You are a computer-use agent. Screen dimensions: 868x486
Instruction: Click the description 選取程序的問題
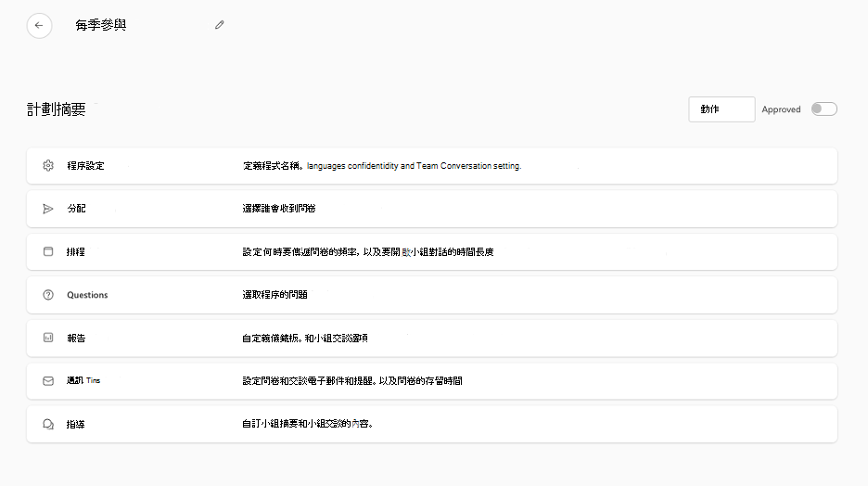pos(274,295)
